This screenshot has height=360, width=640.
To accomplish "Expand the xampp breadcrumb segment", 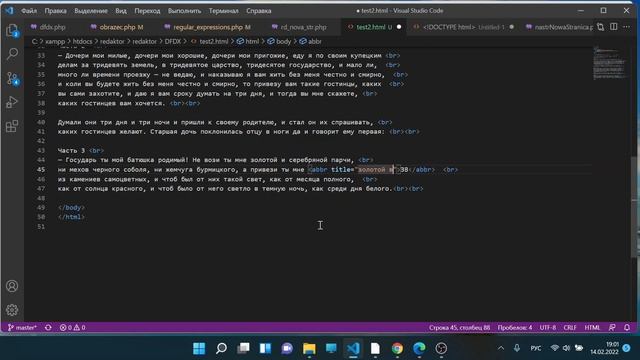I will click(55, 41).
